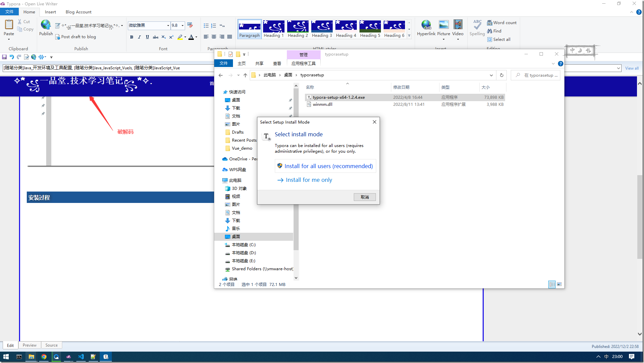Click the 取消 cancel button
644x363 pixels.
(x=365, y=197)
